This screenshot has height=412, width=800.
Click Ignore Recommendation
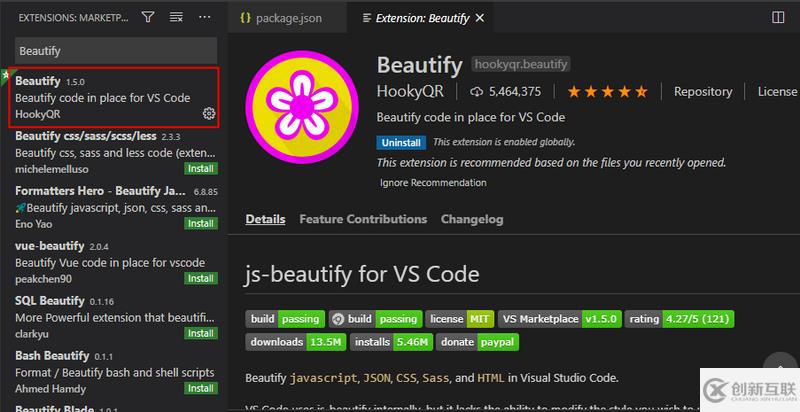[x=433, y=183]
